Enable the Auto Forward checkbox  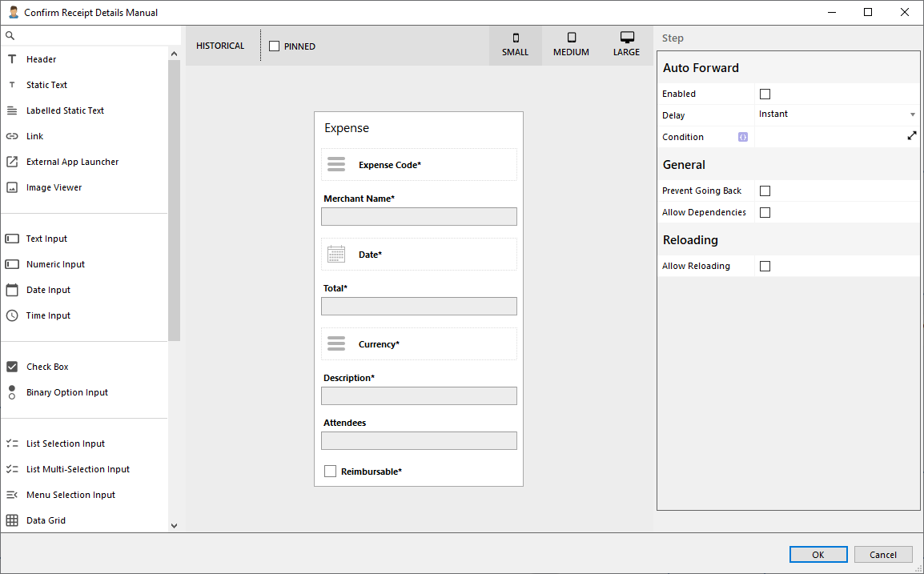pyautogui.click(x=765, y=94)
